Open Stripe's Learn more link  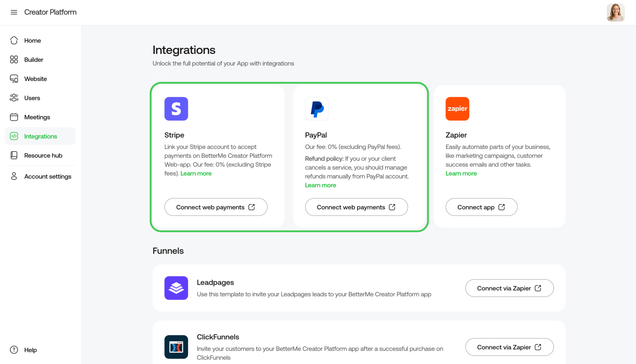196,173
